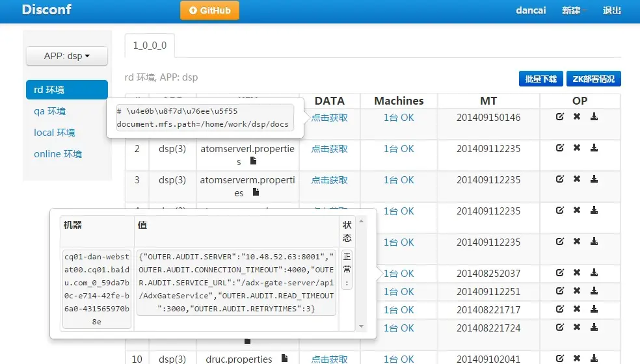Edit the row modified 201409112251
The height and width of the screenshot is (364, 640).
tap(559, 291)
